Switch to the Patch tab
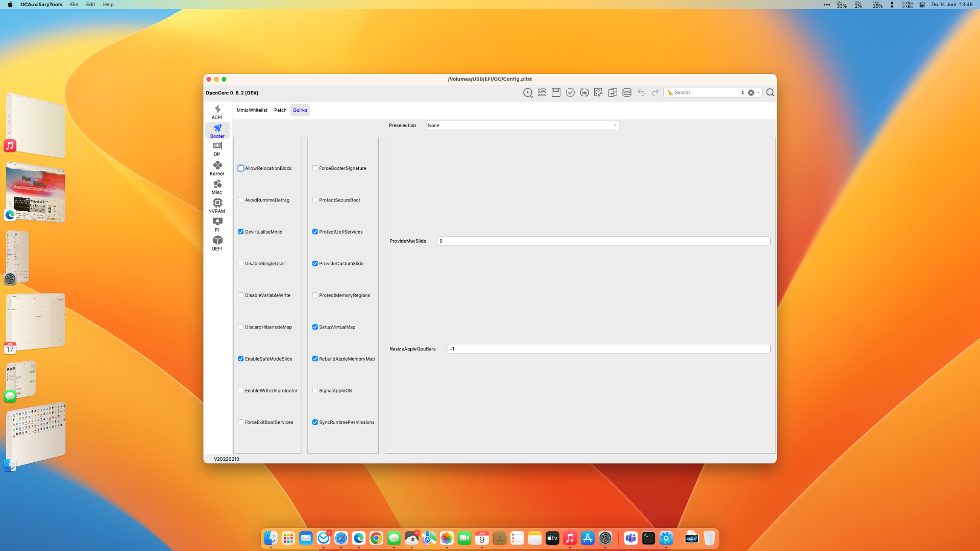The height and width of the screenshot is (551, 980). pyautogui.click(x=280, y=110)
